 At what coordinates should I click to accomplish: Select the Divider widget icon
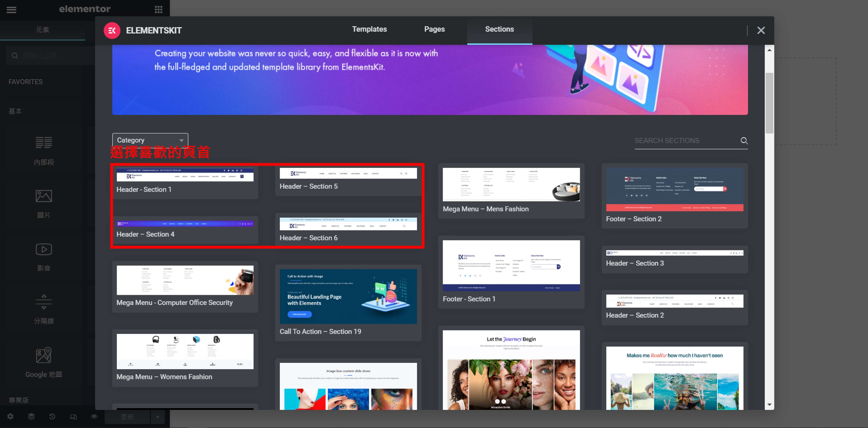pos(44,302)
